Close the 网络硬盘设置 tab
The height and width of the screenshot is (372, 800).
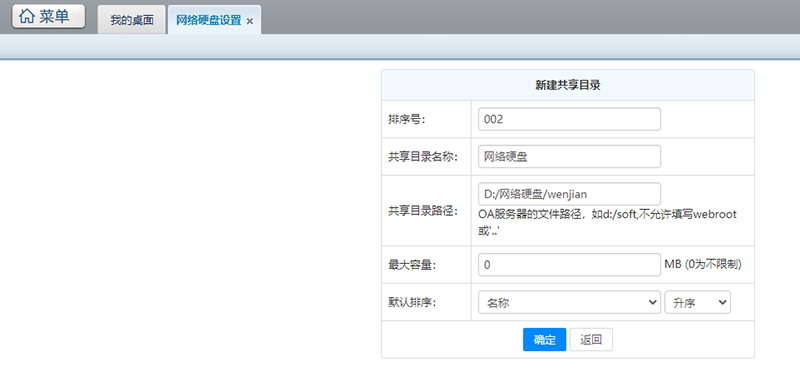tap(249, 21)
